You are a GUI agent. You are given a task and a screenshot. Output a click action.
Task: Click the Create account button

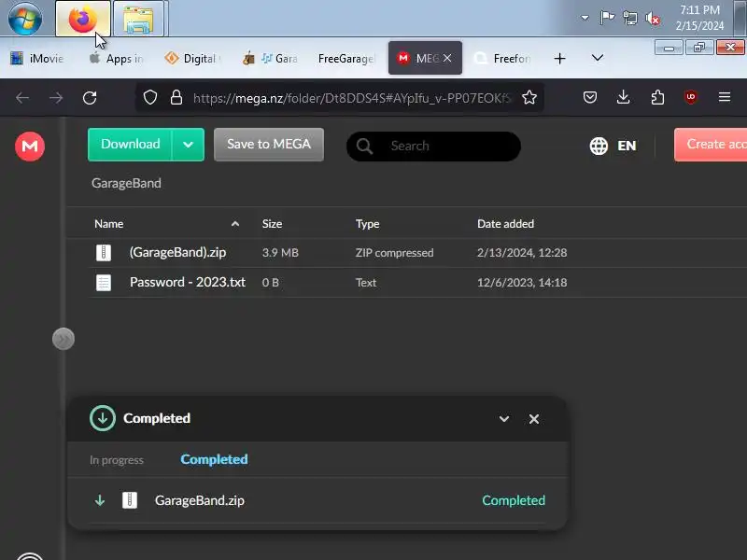click(711, 145)
